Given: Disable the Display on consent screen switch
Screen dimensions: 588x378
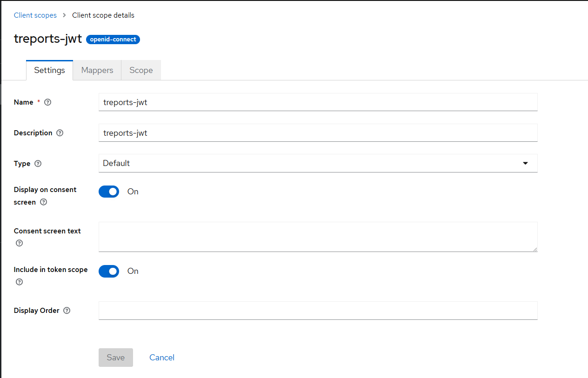Looking at the screenshot, I should pos(109,192).
